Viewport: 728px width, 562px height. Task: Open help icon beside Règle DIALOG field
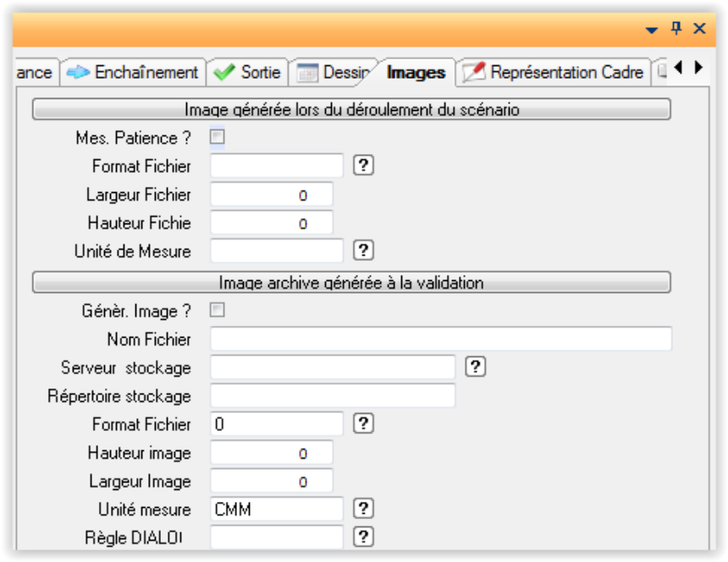(363, 537)
